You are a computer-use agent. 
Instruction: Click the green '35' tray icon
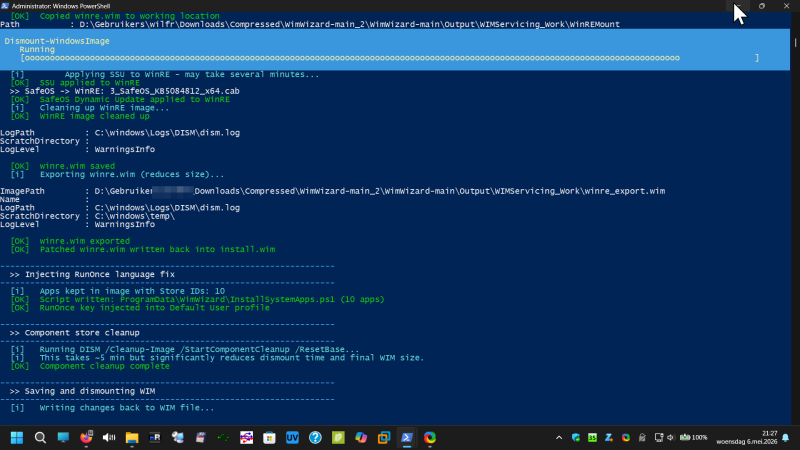tap(592, 437)
